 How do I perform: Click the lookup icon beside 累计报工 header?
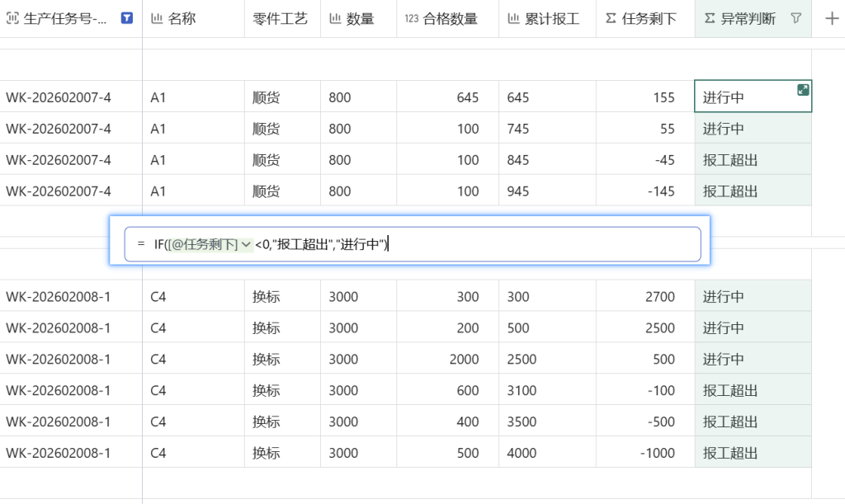click(x=513, y=19)
